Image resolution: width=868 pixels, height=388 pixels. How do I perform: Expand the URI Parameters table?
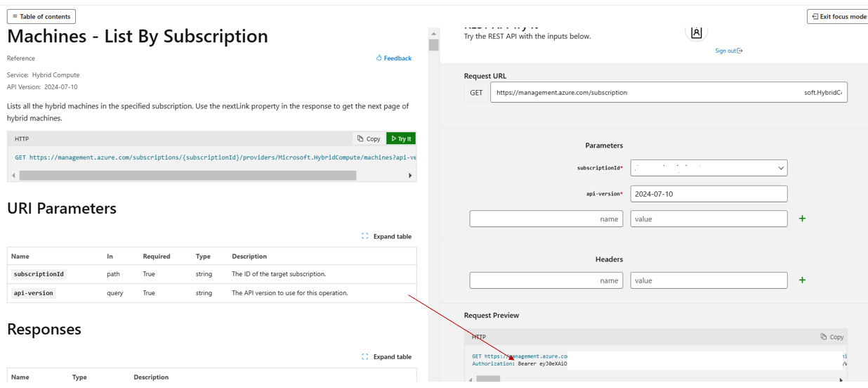point(387,236)
